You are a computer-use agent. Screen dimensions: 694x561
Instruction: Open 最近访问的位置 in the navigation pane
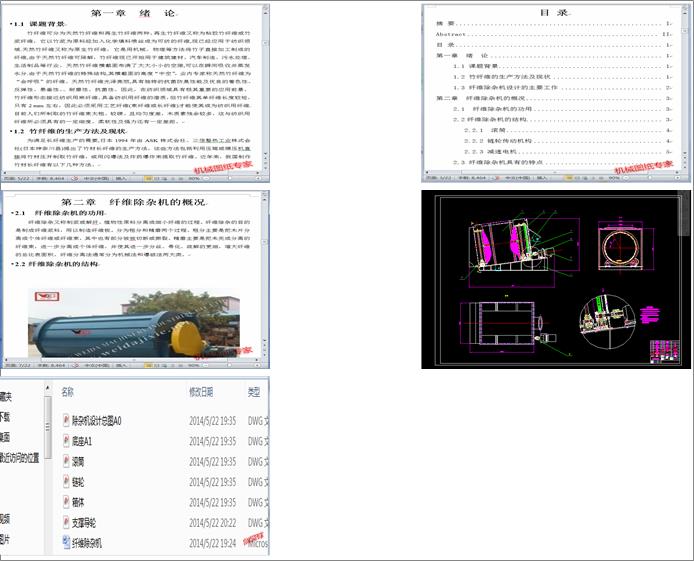pyautogui.click(x=20, y=458)
